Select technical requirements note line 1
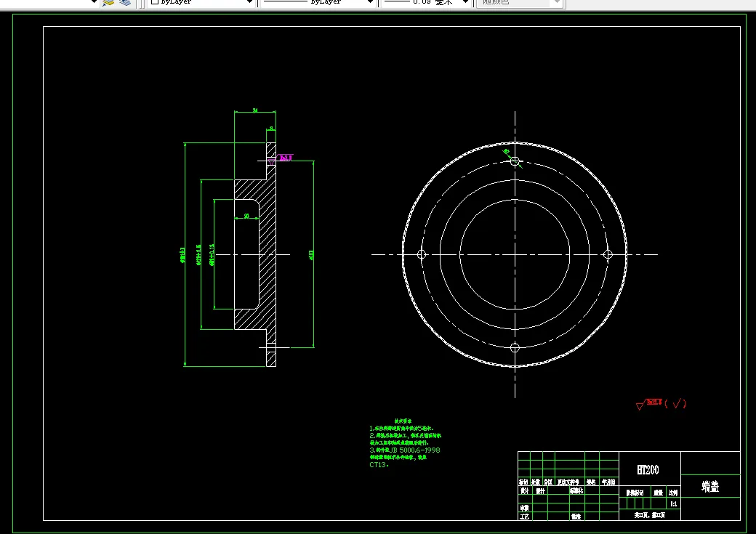The width and height of the screenshot is (756, 534). click(401, 428)
